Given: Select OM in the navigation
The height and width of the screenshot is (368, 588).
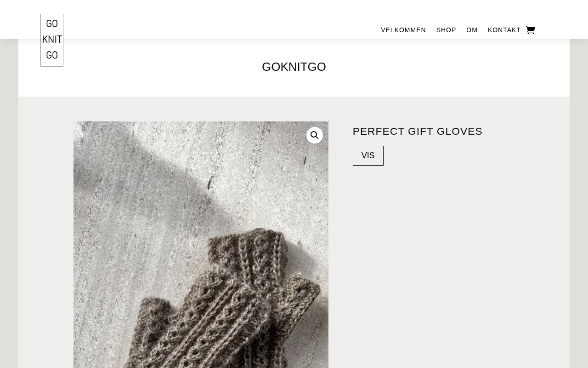Looking at the screenshot, I should coord(472,30).
